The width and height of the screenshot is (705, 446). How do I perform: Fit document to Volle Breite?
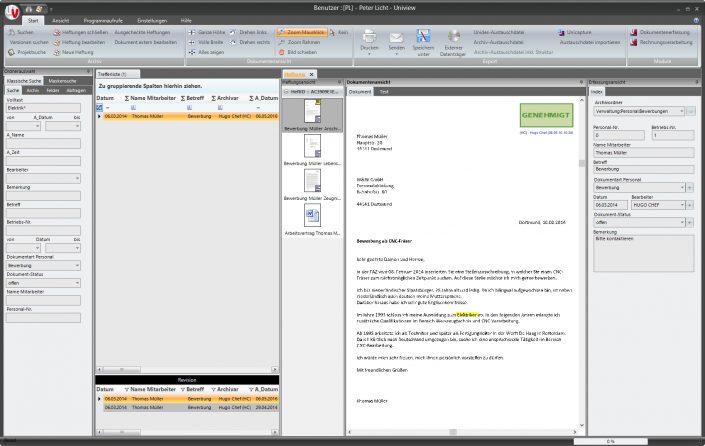[x=206, y=42]
